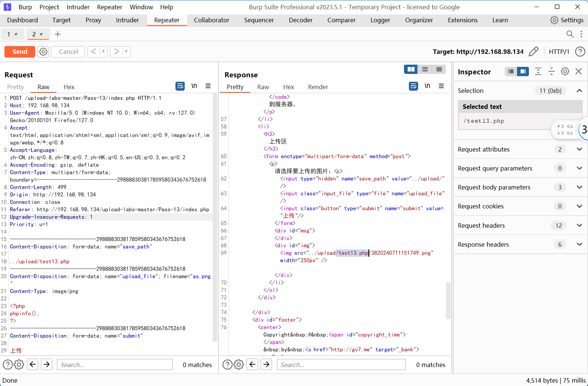Open the Window menu

(141, 7)
